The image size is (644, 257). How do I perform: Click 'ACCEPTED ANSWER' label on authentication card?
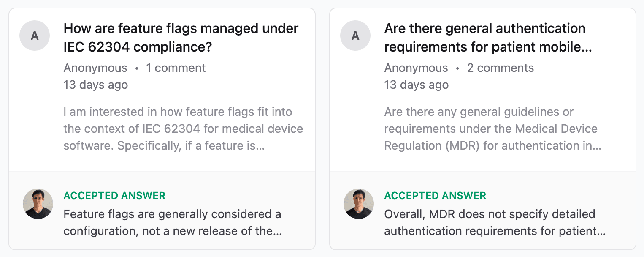pos(435,196)
